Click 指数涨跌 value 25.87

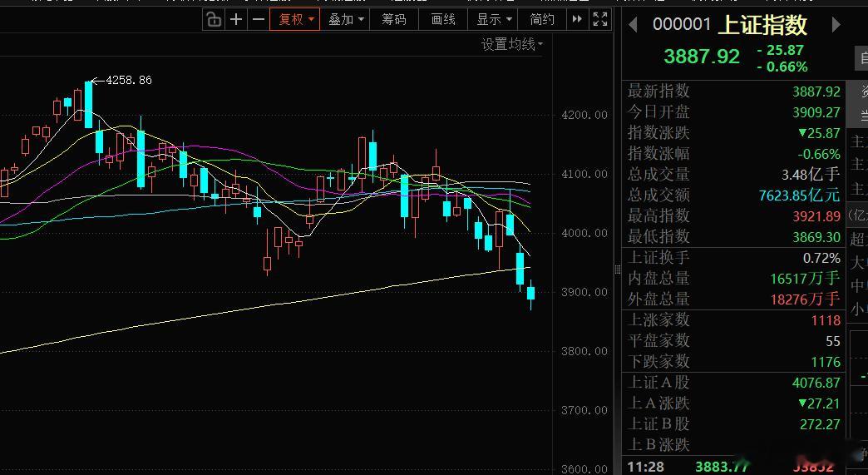point(819,133)
